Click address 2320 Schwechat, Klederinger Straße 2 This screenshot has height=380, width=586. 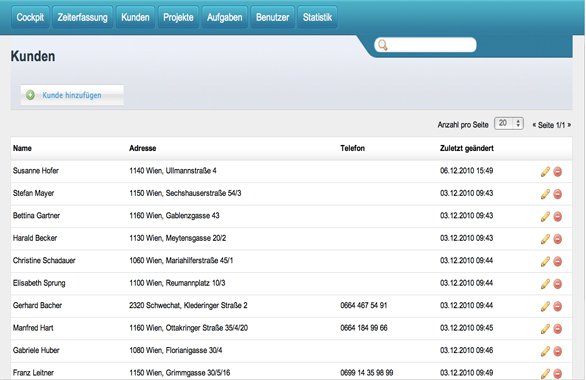pos(188,305)
